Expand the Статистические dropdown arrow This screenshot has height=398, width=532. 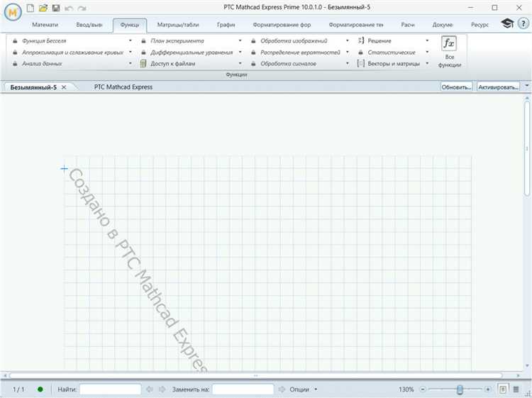pyautogui.click(x=427, y=52)
